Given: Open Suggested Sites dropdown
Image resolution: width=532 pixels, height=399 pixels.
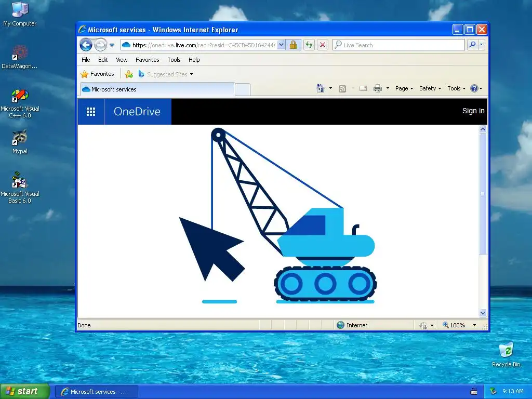Looking at the screenshot, I should [166, 74].
